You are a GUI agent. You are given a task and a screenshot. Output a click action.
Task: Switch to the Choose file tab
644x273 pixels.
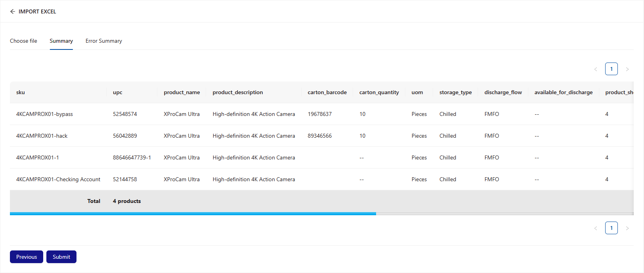23,41
